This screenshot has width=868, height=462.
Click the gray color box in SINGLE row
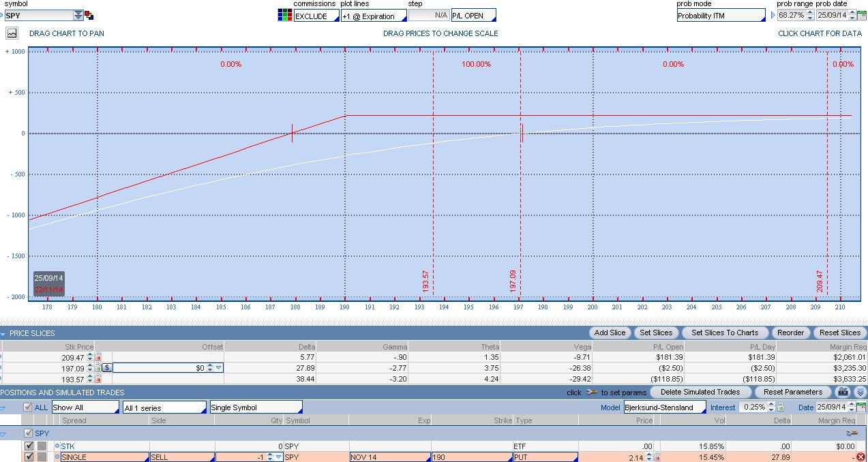pos(42,457)
